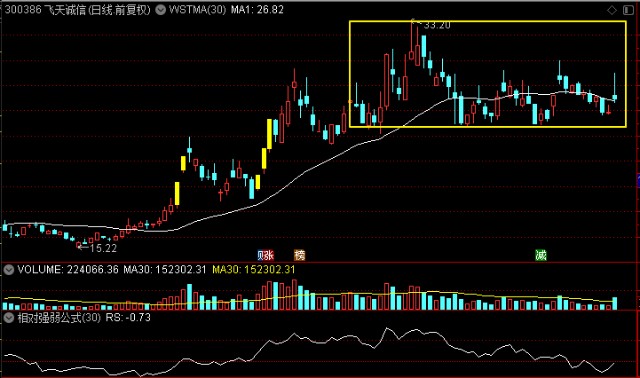Click the 15.22 low price label
The image size is (640, 378).
(103, 248)
